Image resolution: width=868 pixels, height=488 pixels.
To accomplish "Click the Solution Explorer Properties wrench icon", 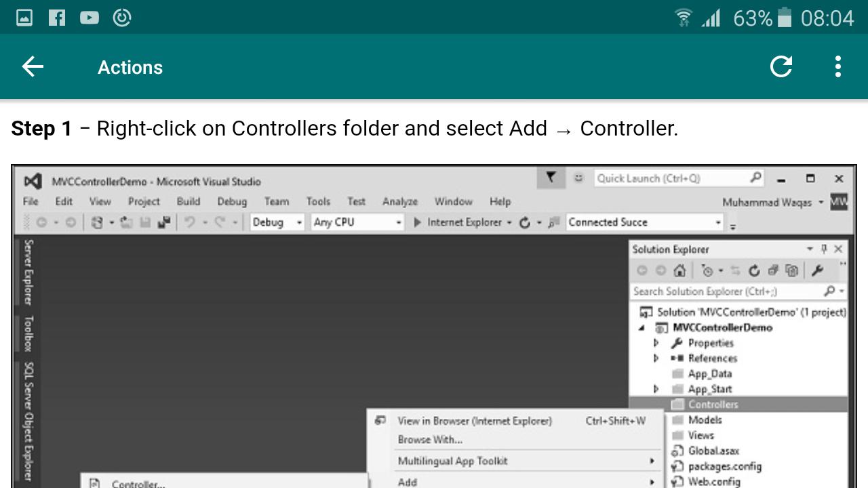I will 817,270.
